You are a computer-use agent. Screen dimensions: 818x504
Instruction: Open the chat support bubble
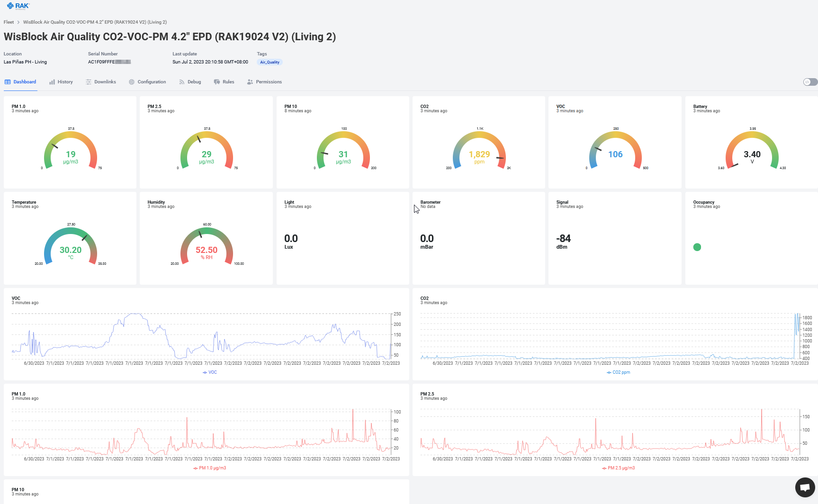(805, 487)
